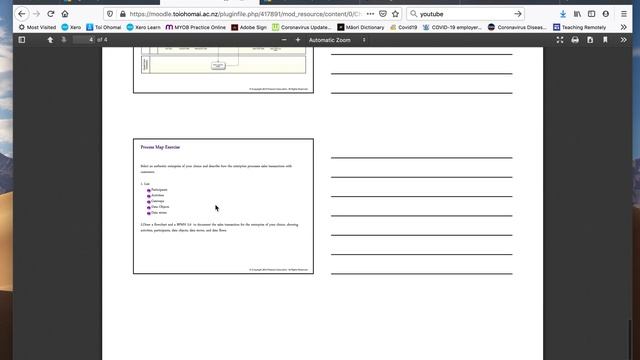Screen dimensions: 640x360
Task: Open the COVID-19 employer bookmark
Action: click(452, 27)
